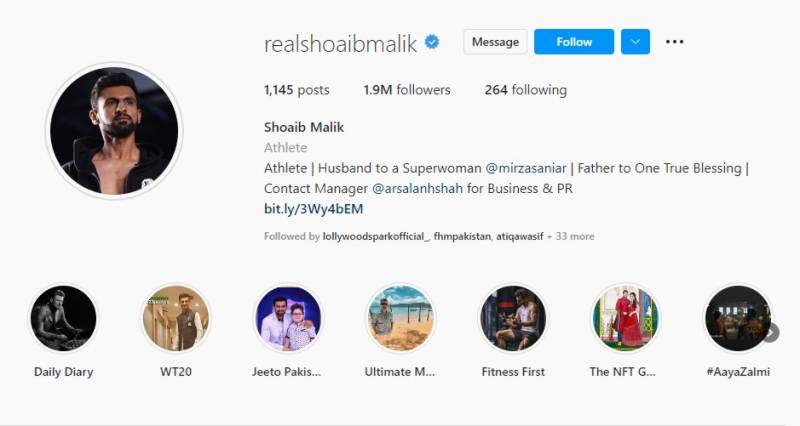Open the 1.9M followers list
The image size is (800, 426).
point(407,90)
